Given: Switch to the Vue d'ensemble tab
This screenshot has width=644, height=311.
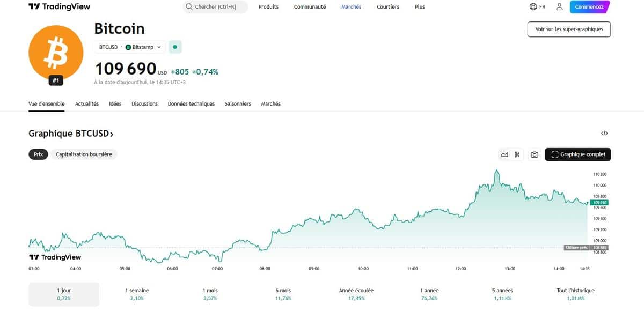Looking at the screenshot, I should click(47, 104).
